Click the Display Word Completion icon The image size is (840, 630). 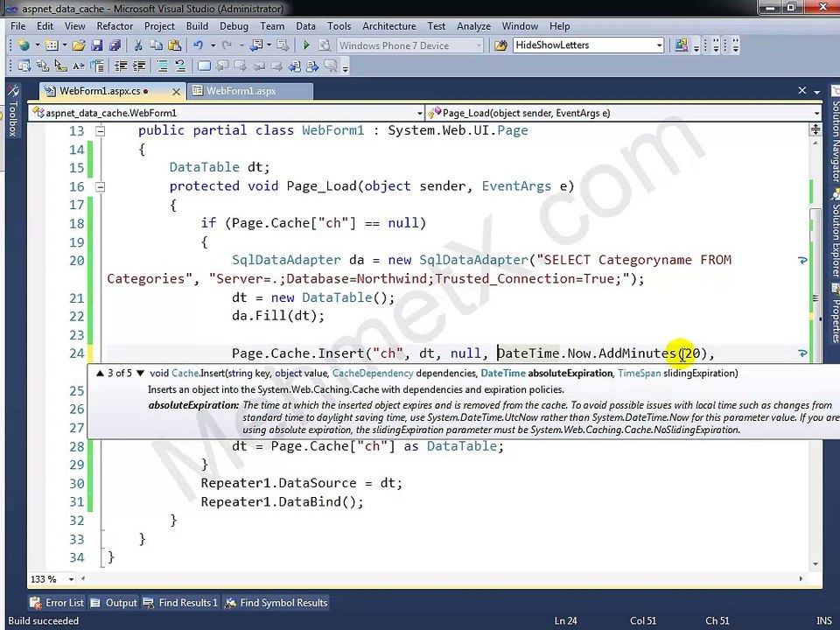click(79, 66)
